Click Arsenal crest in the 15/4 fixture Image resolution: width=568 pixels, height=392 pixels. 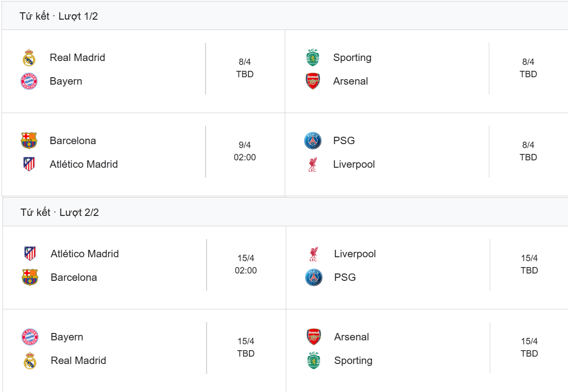click(314, 337)
